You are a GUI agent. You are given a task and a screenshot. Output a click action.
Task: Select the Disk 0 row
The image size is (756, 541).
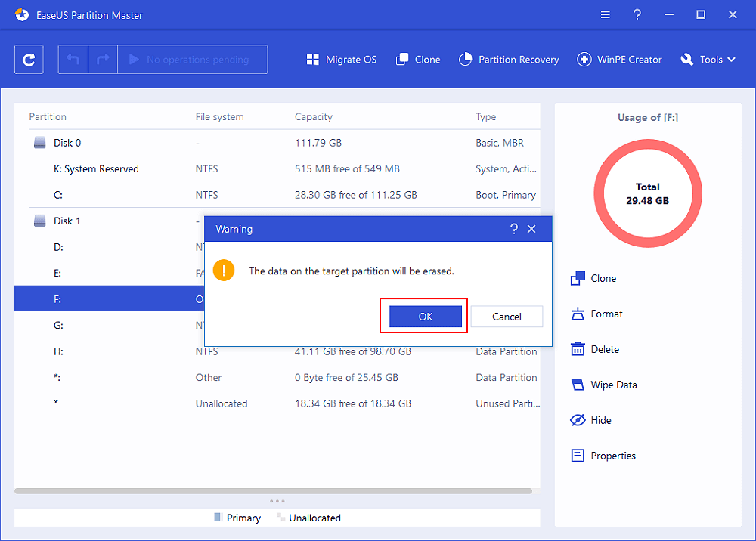click(x=277, y=143)
